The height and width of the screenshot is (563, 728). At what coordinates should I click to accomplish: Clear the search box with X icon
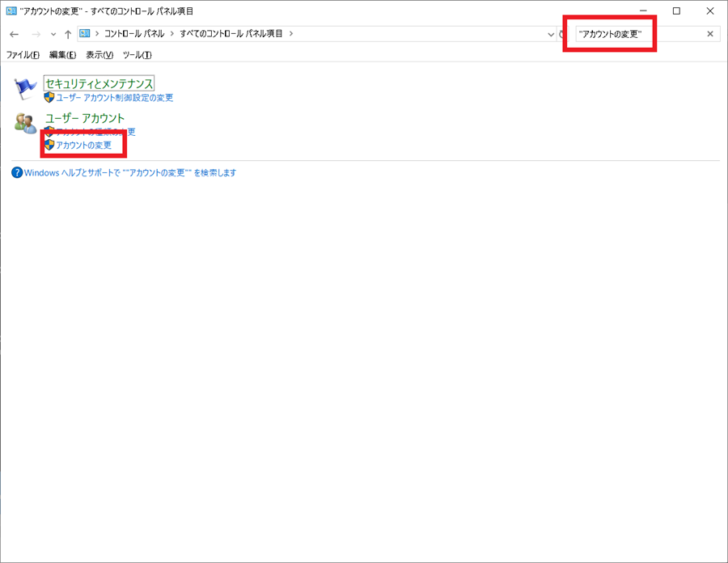(x=710, y=34)
